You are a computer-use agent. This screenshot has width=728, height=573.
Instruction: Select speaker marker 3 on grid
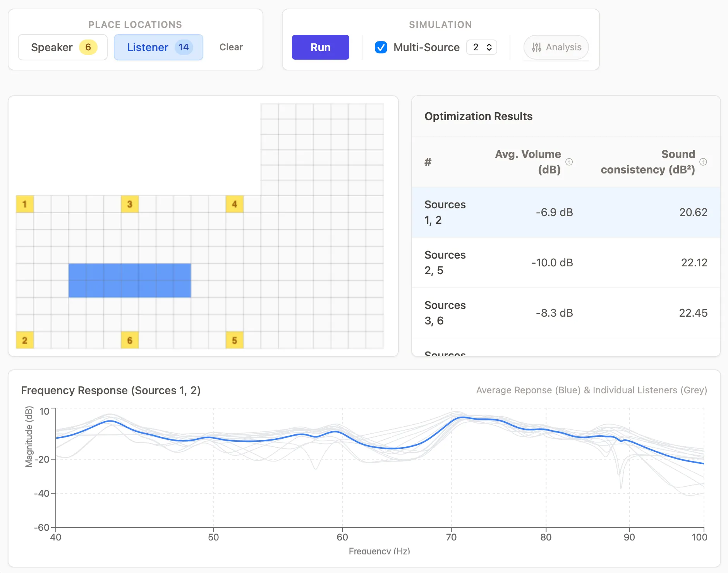(130, 204)
